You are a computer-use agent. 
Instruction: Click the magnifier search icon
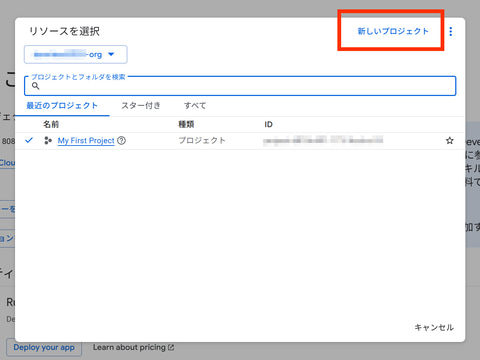36,86
